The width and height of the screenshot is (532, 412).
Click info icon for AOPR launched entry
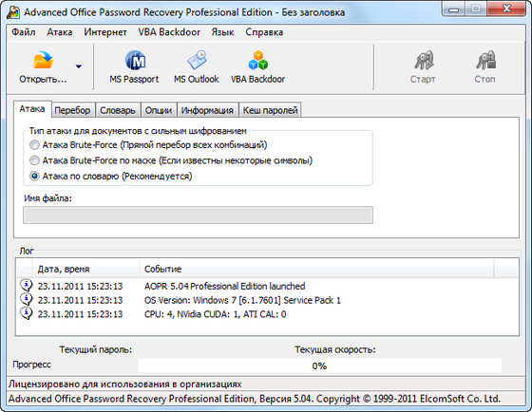click(27, 286)
